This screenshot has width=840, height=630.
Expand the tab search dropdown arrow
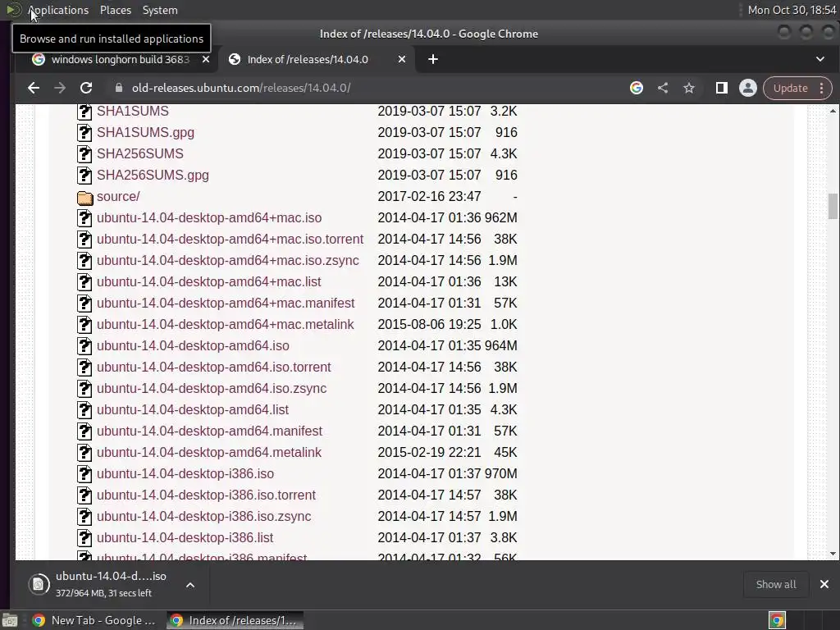click(820, 59)
